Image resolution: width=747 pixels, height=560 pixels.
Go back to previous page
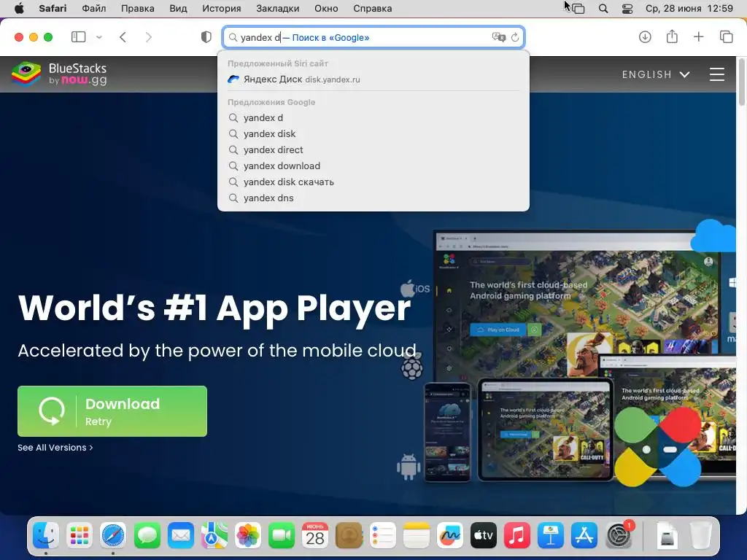point(123,37)
